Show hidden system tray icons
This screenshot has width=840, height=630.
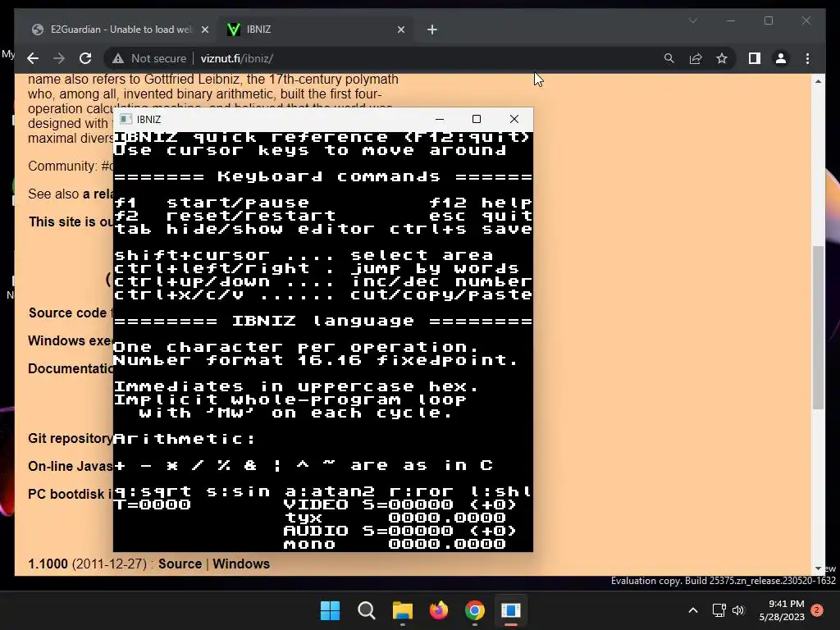click(692, 610)
